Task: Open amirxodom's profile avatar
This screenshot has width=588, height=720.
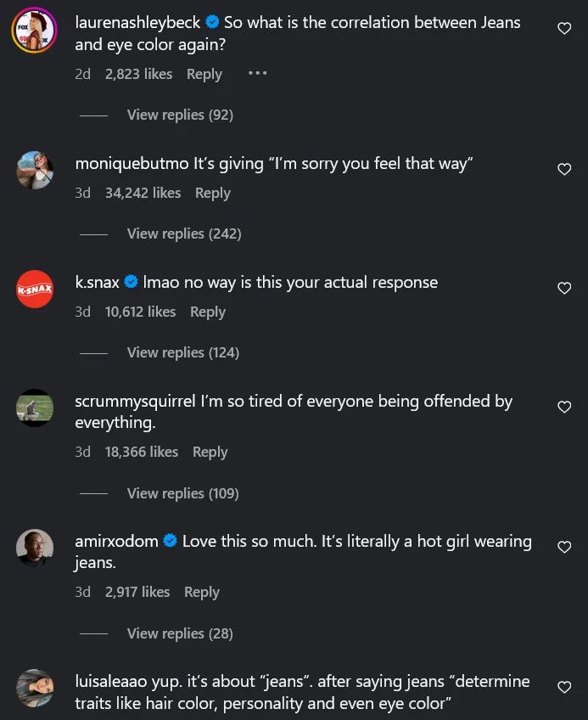Action: pos(35,548)
